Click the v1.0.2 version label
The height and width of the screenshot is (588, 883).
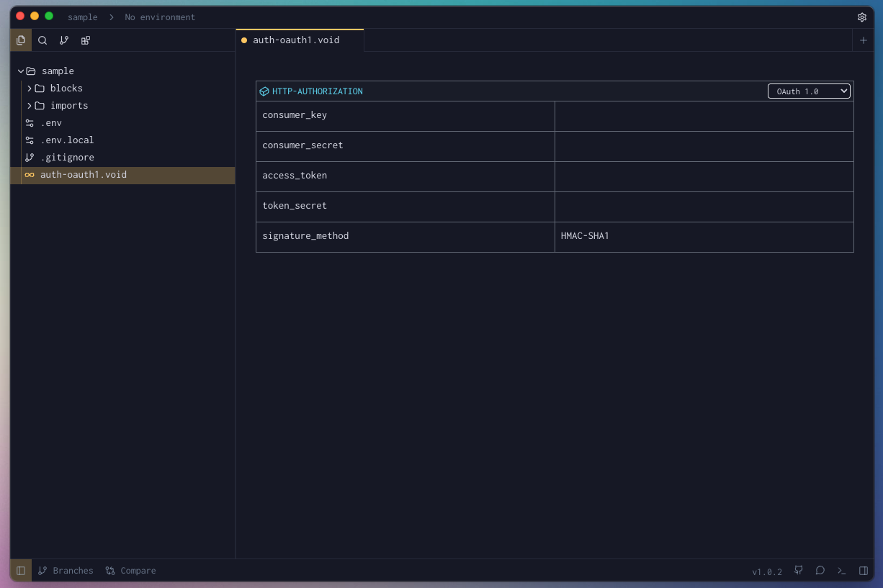[767, 571]
